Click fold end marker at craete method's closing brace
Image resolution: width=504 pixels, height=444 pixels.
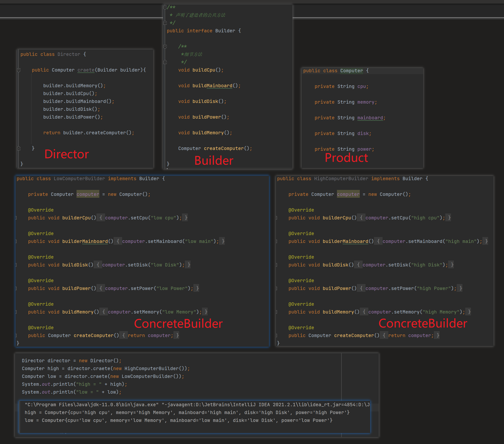(x=19, y=148)
